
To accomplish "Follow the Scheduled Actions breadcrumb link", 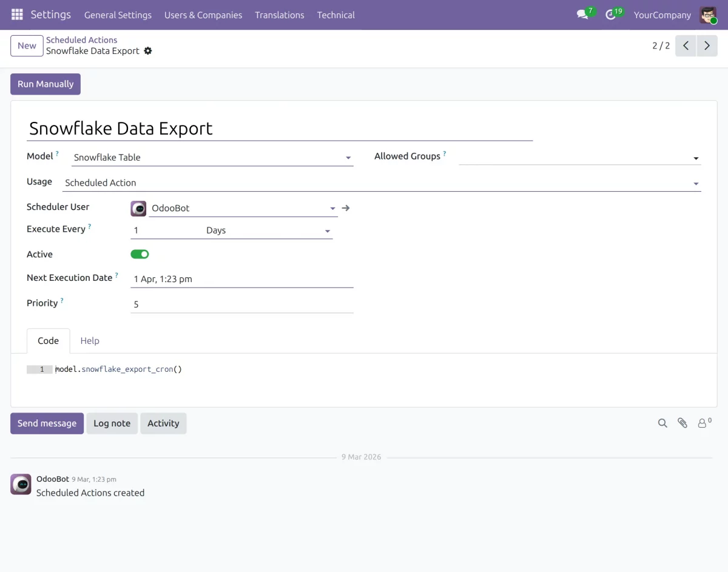I will (81, 40).
